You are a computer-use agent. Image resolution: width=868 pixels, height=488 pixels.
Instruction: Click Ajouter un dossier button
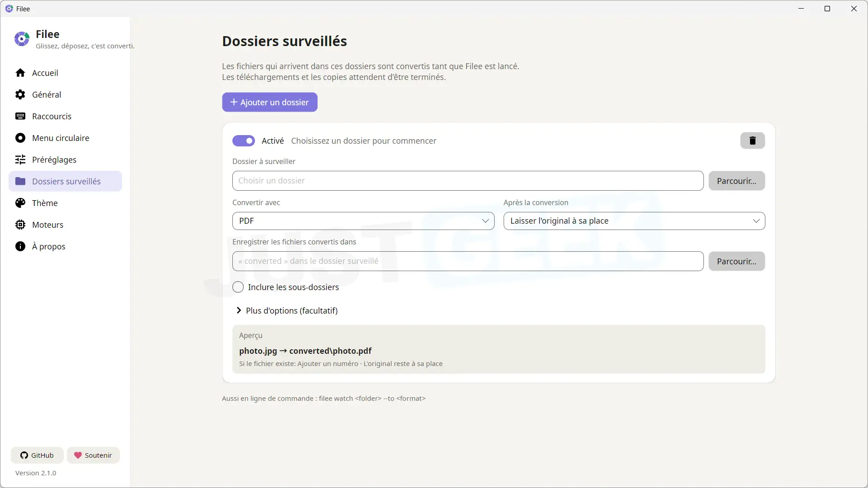(x=269, y=102)
